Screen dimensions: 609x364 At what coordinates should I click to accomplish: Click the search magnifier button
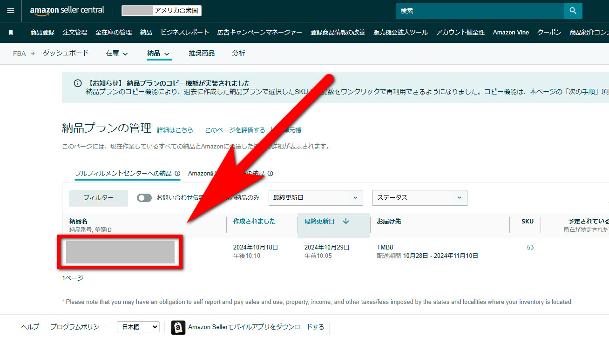coord(573,11)
